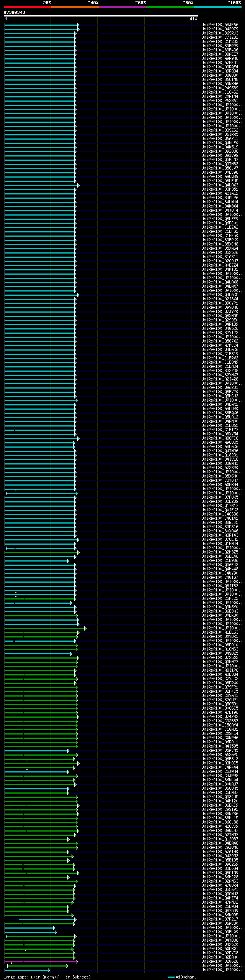This screenshot has width=245, height=980.
Task: Select the UniRef100_C5KJC2 label
Action: (x=220, y=598)
